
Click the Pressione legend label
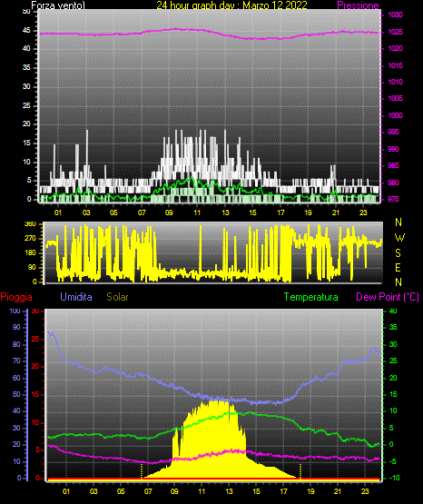[358, 5]
